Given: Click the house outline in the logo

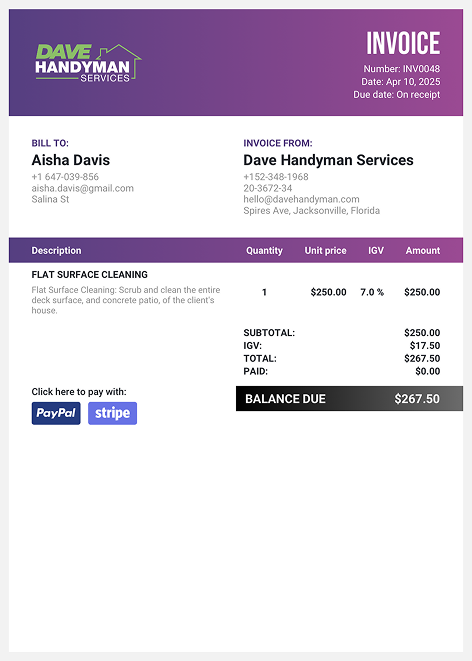Looking at the screenshot, I should click(x=120, y=60).
